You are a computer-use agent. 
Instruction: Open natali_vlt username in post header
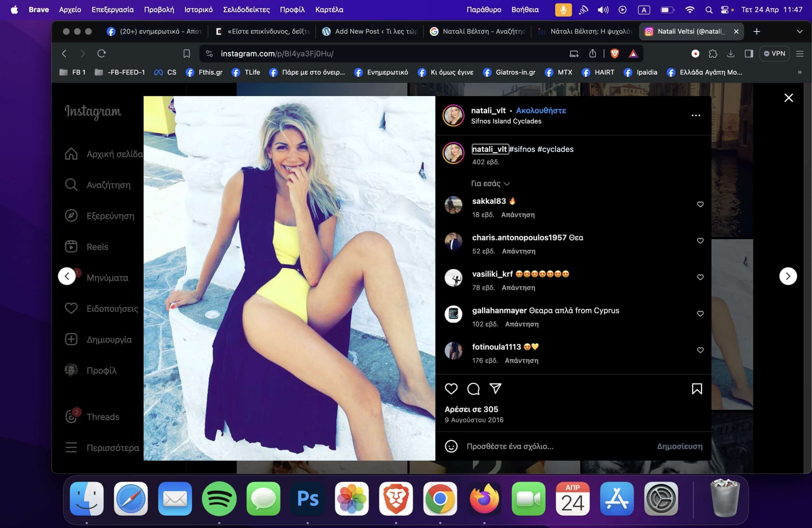click(488, 110)
